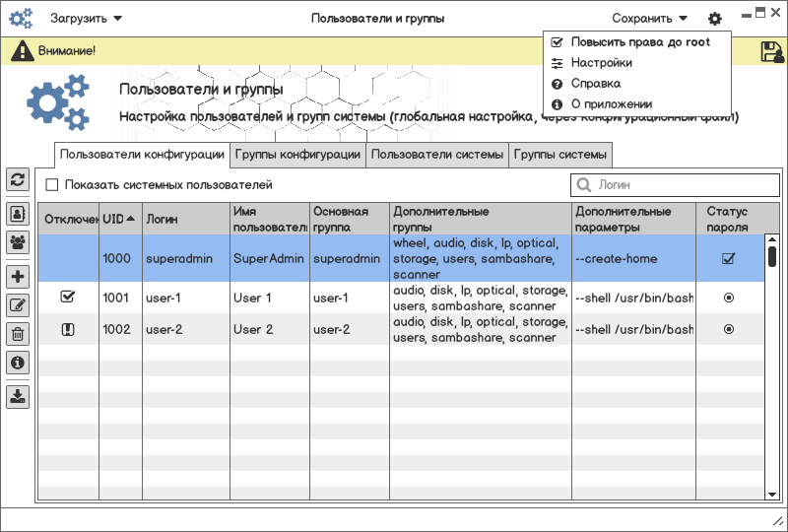Click the refresh icon in left toolbar
Screen dimensions: 788x532
pyautogui.click(x=18, y=179)
